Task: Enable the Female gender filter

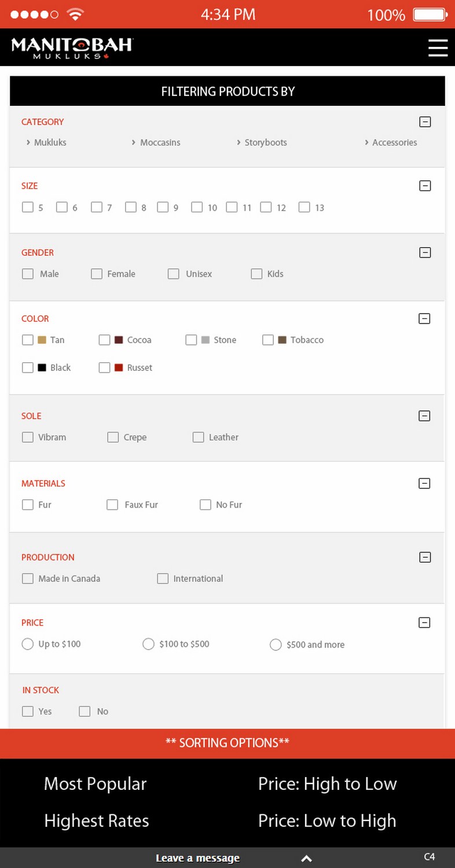Action: pos(97,274)
